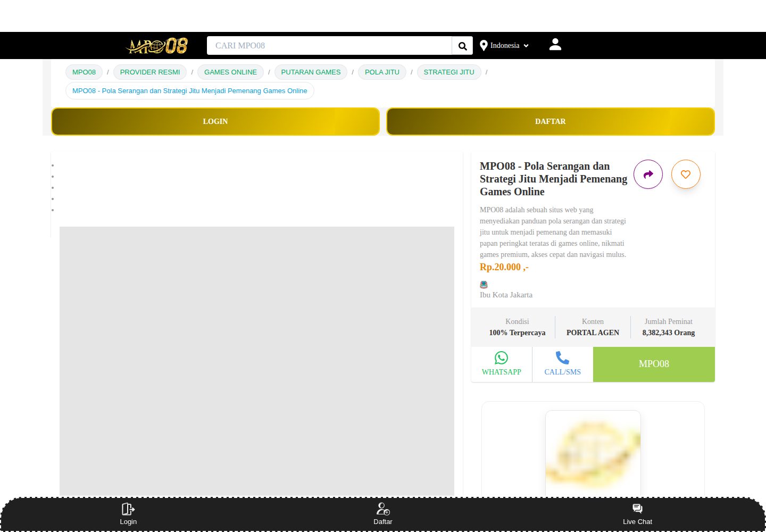The width and height of the screenshot is (766, 532).
Task: Click the 8,382,343 Orang text
Action: coord(669,332)
